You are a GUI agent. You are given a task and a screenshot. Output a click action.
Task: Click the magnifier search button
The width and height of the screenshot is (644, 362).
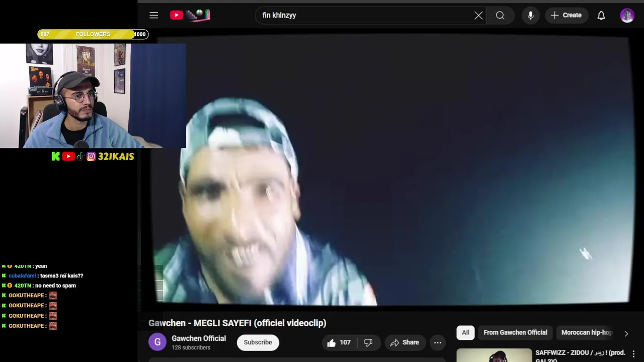pyautogui.click(x=500, y=15)
